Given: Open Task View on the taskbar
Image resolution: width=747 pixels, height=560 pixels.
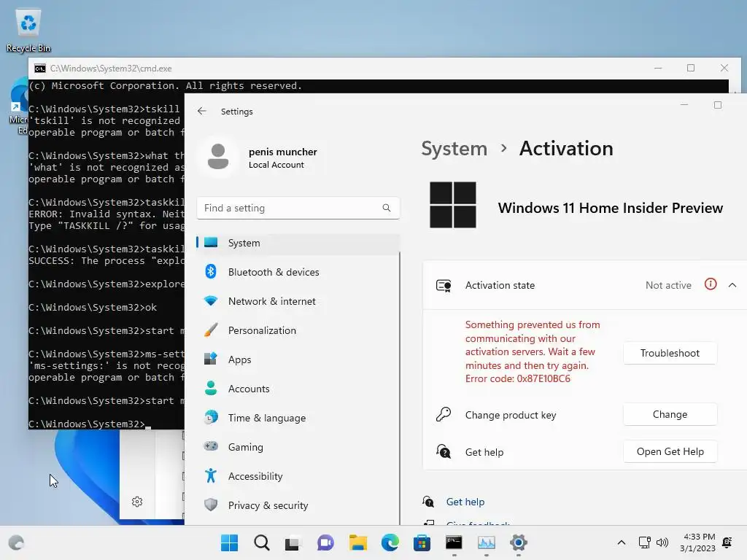Looking at the screenshot, I should coord(293,542).
